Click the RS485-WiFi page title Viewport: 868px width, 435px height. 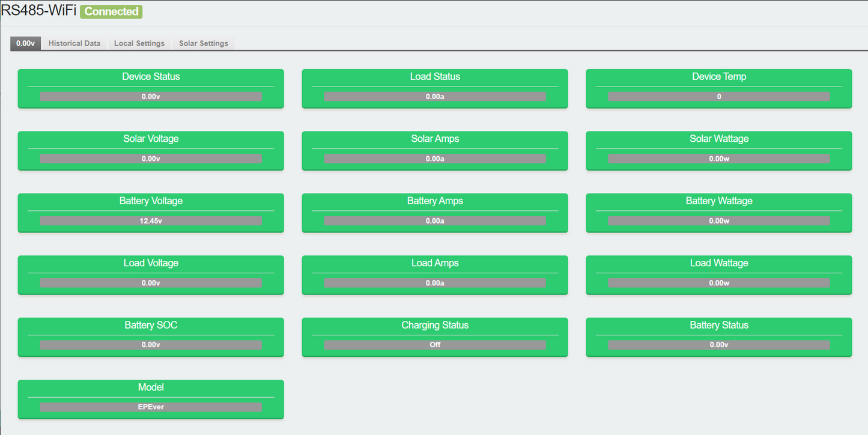(x=38, y=11)
